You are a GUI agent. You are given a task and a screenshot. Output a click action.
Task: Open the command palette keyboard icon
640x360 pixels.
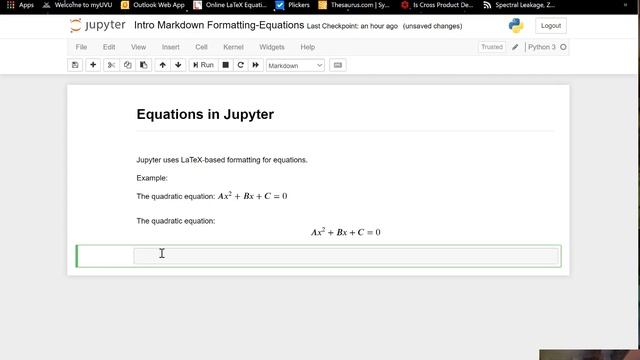[x=338, y=65]
